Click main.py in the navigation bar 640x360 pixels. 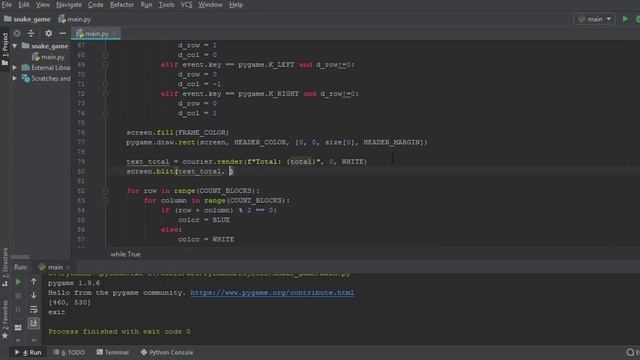click(x=75, y=19)
